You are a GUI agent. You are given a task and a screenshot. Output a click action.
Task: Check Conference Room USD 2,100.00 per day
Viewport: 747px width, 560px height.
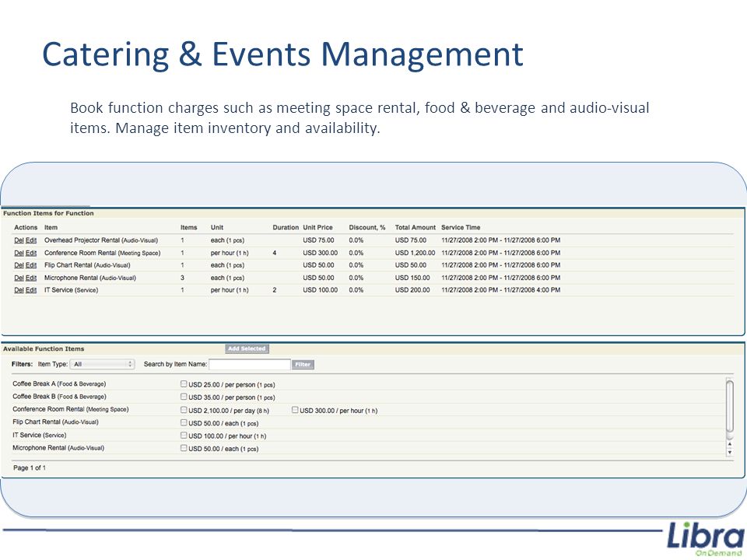point(184,410)
